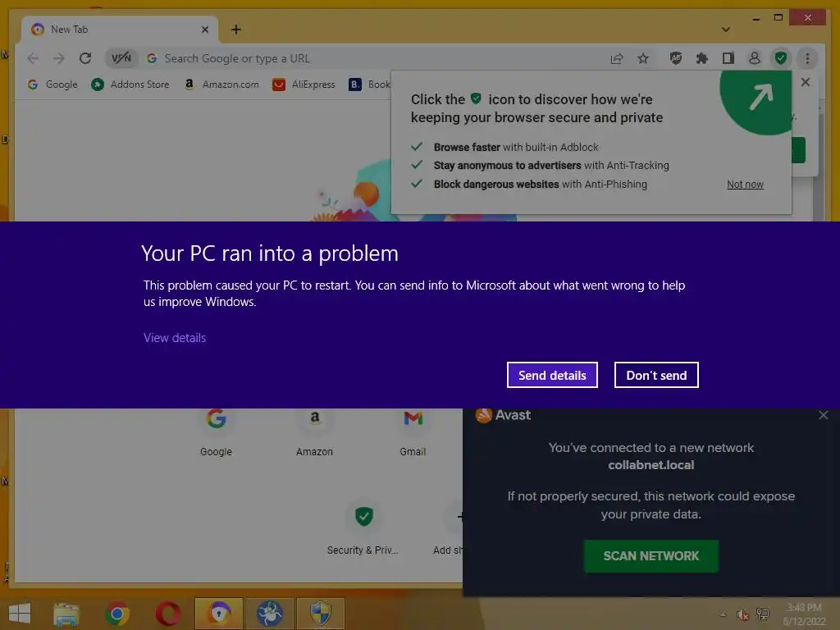840x630 pixels.
Task: Expand the tab search dropdown arrow
Action: click(725, 30)
